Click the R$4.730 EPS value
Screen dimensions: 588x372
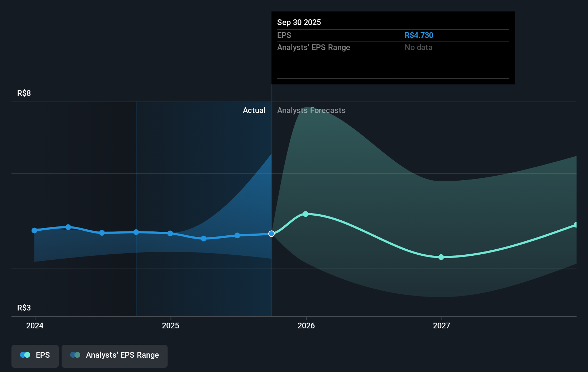pyautogui.click(x=419, y=35)
